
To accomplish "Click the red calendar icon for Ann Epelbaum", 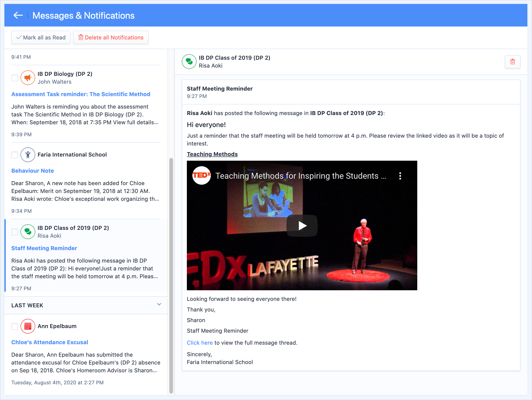I will tap(28, 326).
